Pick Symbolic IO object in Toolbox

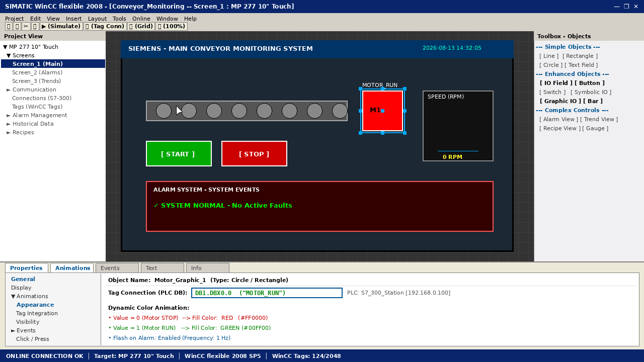click(591, 92)
